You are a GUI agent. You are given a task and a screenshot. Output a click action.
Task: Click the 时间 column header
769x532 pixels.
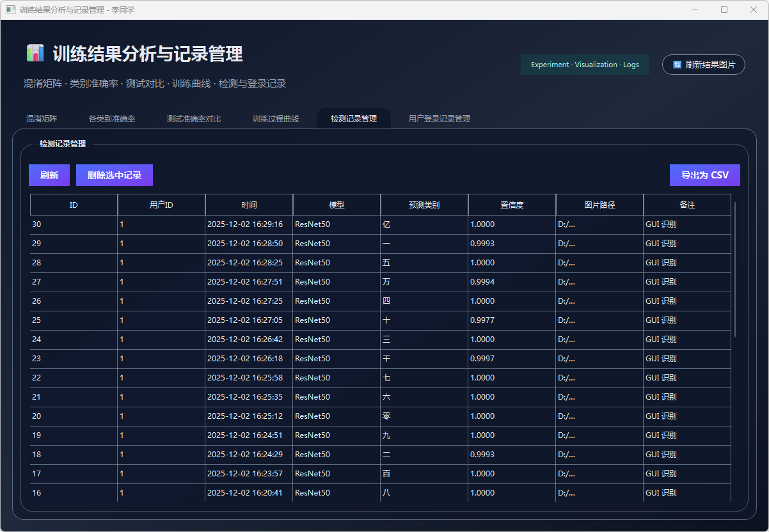[x=249, y=205]
